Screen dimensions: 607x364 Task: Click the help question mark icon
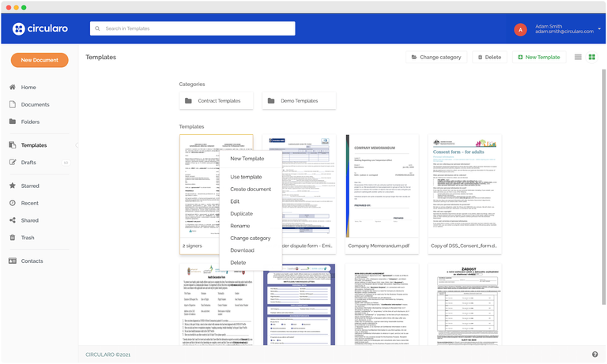pyautogui.click(x=595, y=355)
